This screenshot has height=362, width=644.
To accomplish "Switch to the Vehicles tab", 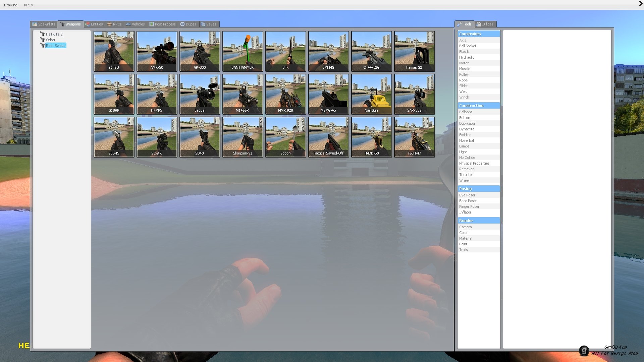I will click(x=136, y=24).
